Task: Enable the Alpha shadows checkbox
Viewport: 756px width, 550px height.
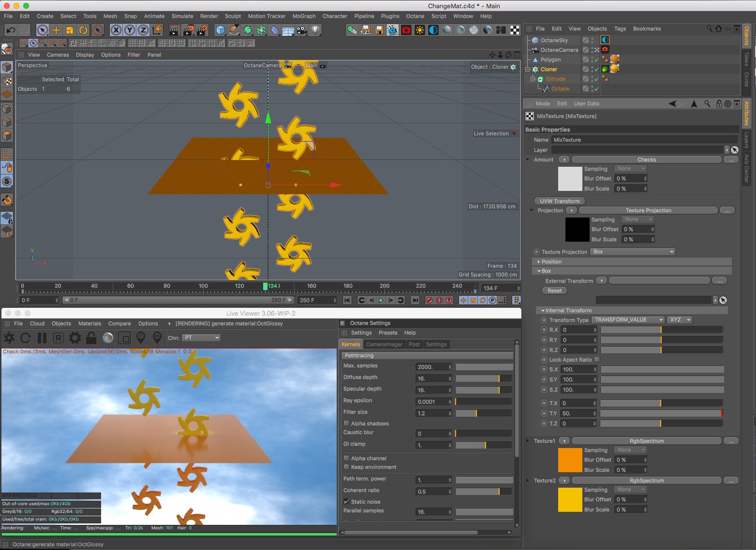Action: click(x=346, y=423)
